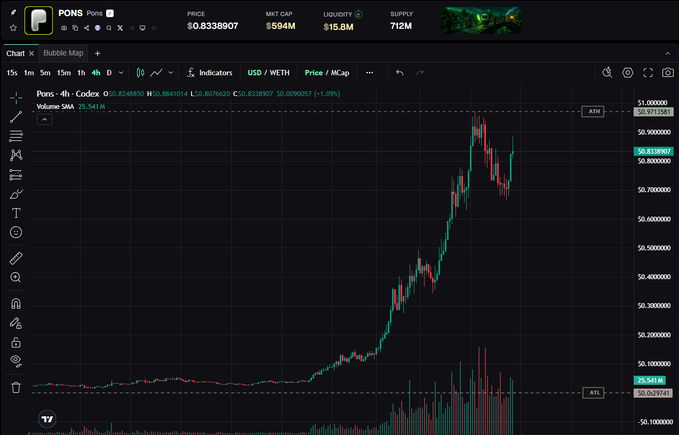679x435 pixels.
Task: Open the quick search icon in chart toolbar
Action: pyautogui.click(x=607, y=73)
